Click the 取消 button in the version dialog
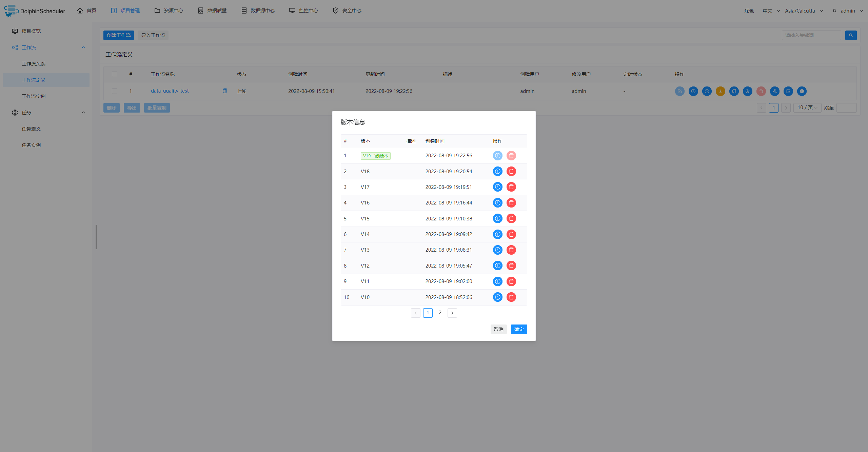The height and width of the screenshot is (452, 868). coord(498,329)
